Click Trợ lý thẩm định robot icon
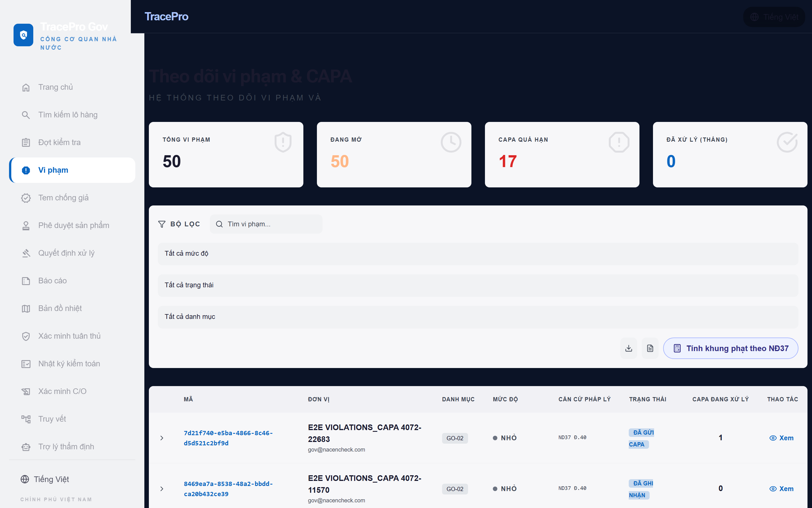 (26, 447)
